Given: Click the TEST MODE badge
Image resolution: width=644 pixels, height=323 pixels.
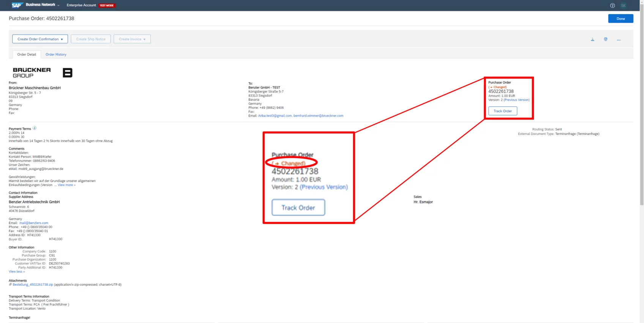Looking at the screenshot, I should coord(107,5).
